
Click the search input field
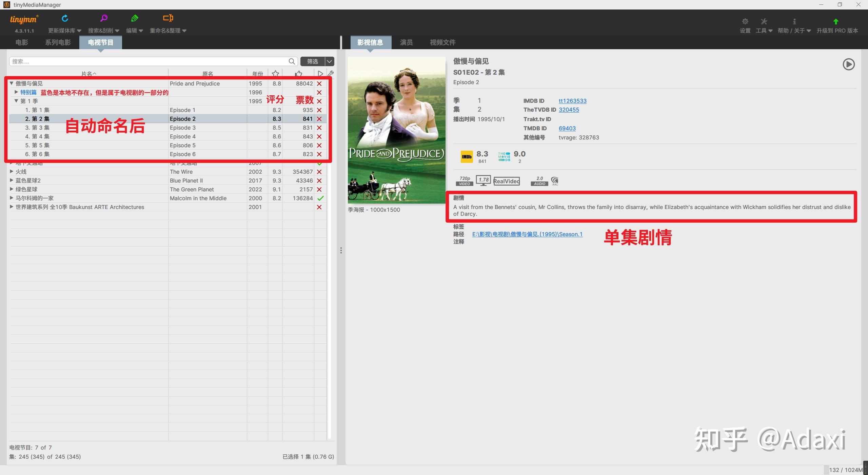(x=149, y=61)
